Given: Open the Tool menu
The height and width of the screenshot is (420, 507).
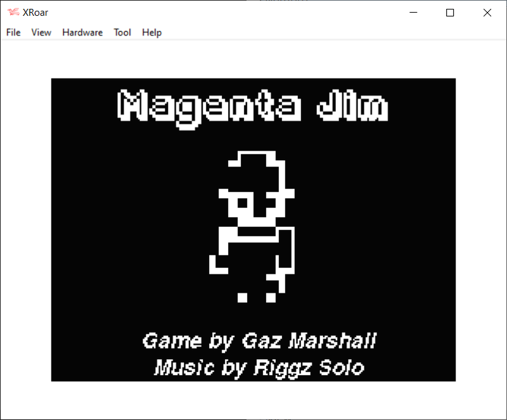Looking at the screenshot, I should pos(122,32).
